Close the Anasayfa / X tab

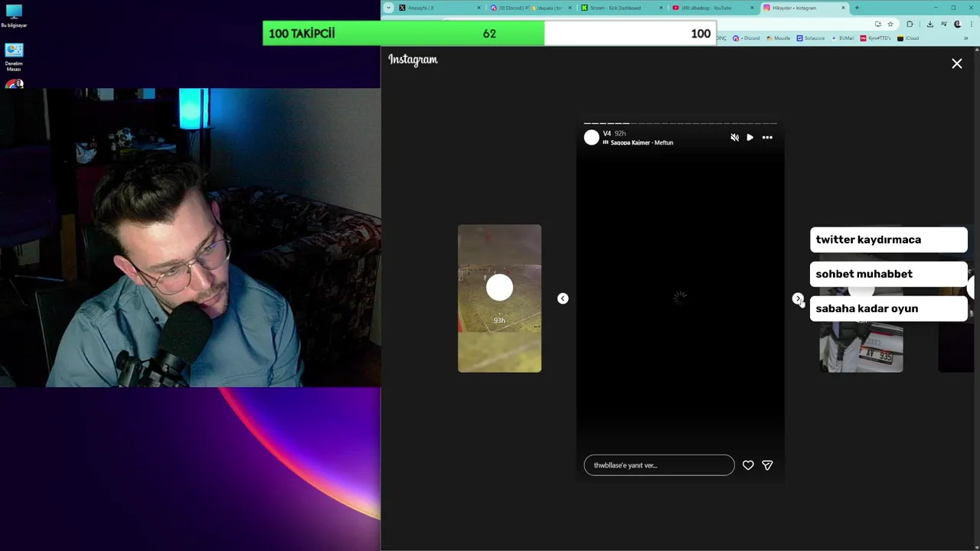coord(479,8)
